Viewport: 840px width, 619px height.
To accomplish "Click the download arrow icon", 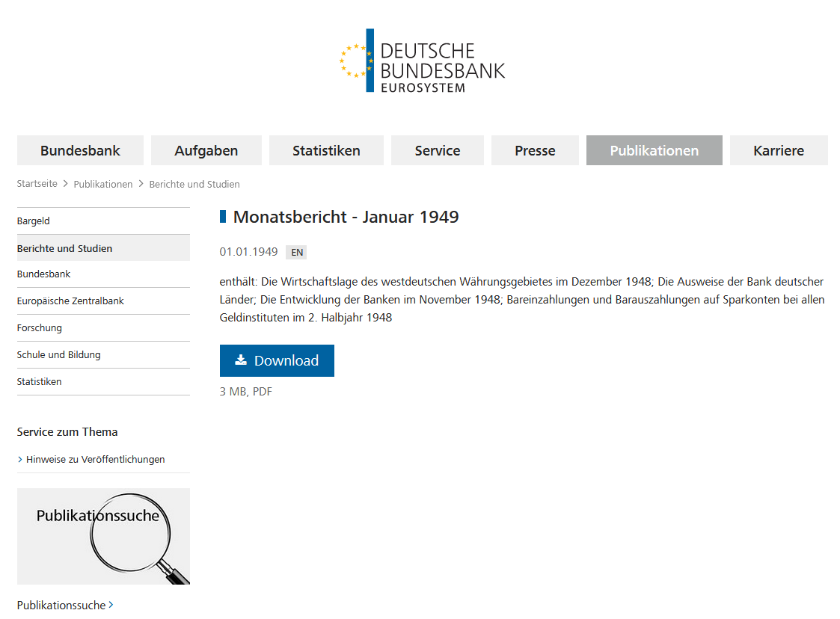I will click(241, 360).
